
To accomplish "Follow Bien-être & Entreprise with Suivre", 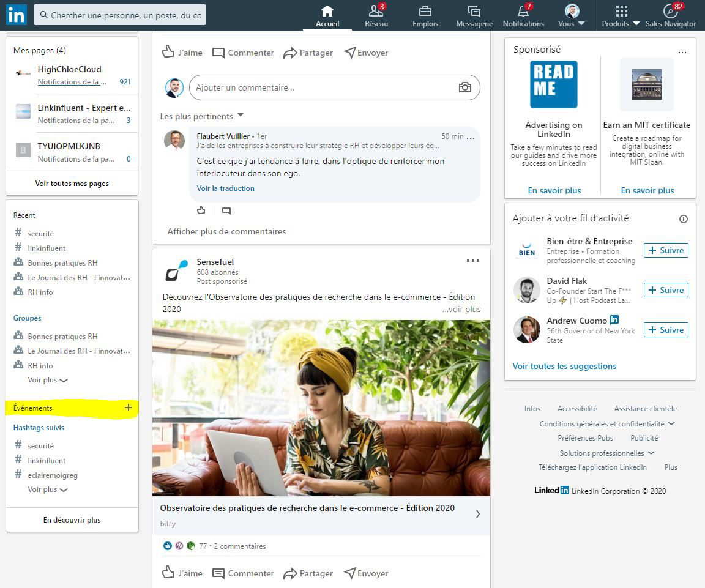I will pos(666,250).
